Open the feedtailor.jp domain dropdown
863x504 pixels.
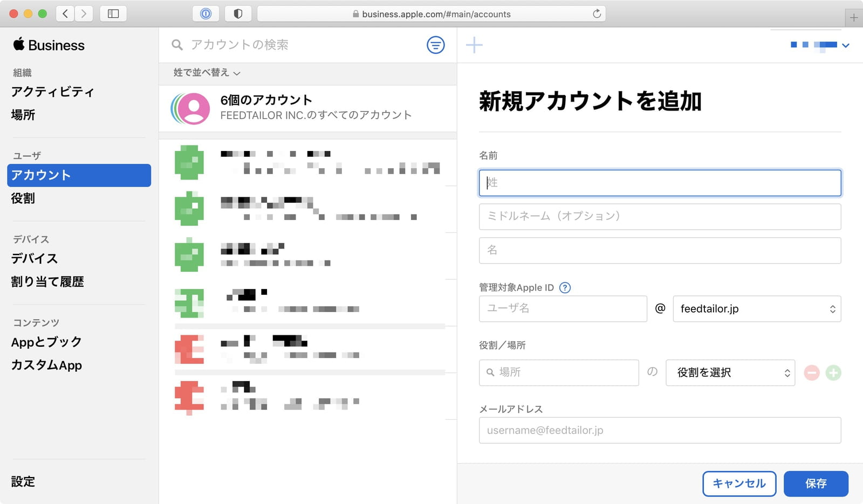click(757, 309)
